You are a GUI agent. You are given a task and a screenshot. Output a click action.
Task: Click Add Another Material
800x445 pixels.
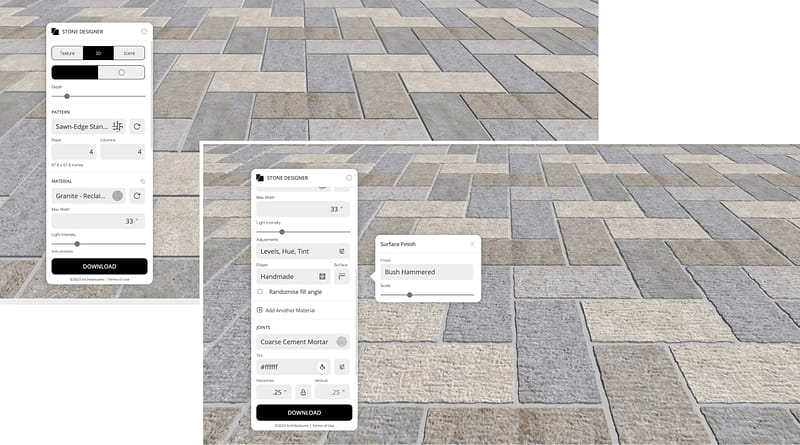click(288, 310)
